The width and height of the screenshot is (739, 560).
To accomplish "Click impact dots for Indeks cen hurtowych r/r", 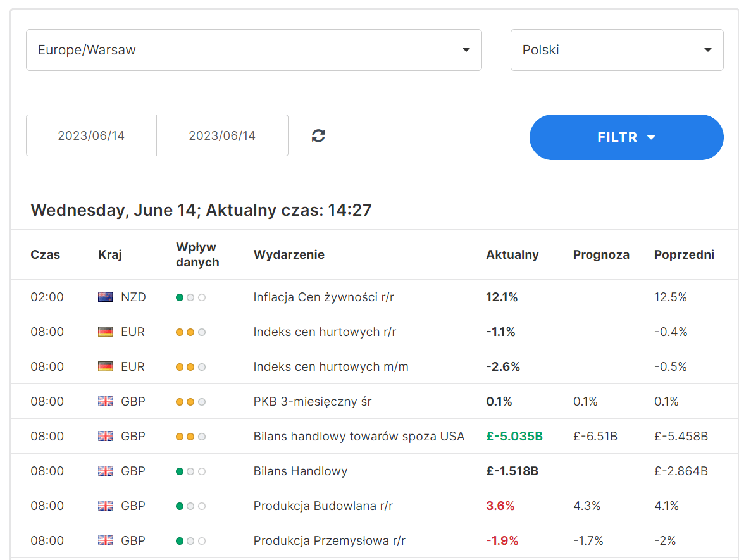I will click(x=190, y=332).
